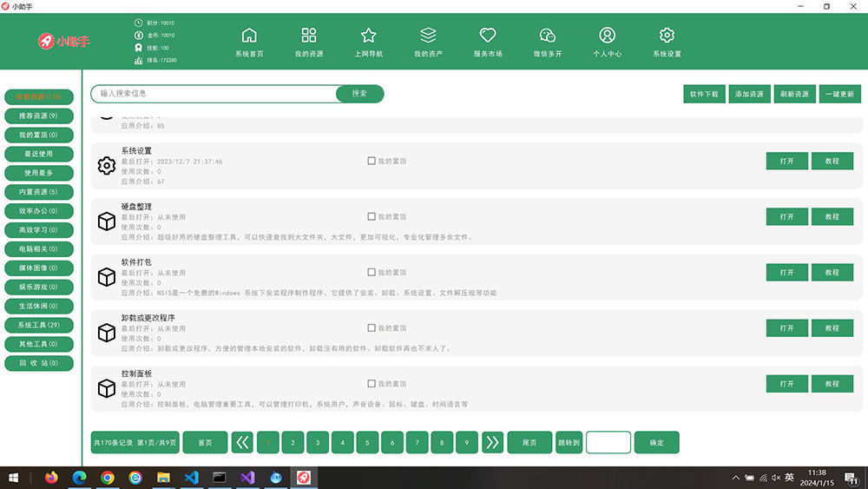Image resolution: width=868 pixels, height=489 pixels.
Task: Select page 5 in pagination
Action: pos(367,443)
